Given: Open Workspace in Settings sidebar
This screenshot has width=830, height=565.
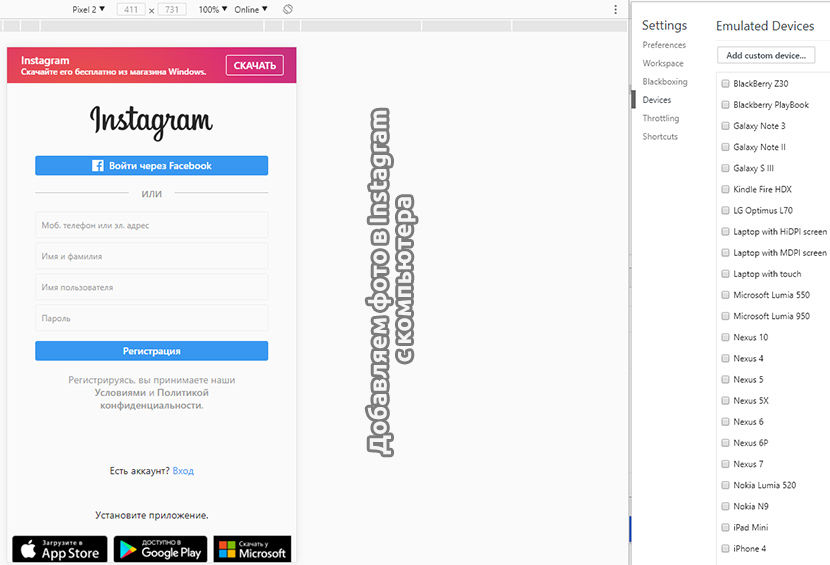Looking at the screenshot, I should tap(663, 63).
